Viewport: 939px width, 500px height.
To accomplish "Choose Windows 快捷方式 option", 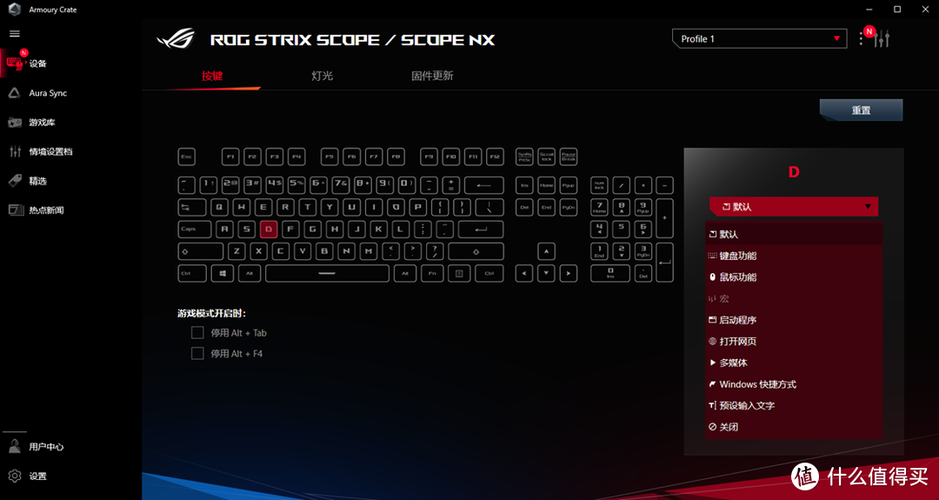I will click(794, 384).
